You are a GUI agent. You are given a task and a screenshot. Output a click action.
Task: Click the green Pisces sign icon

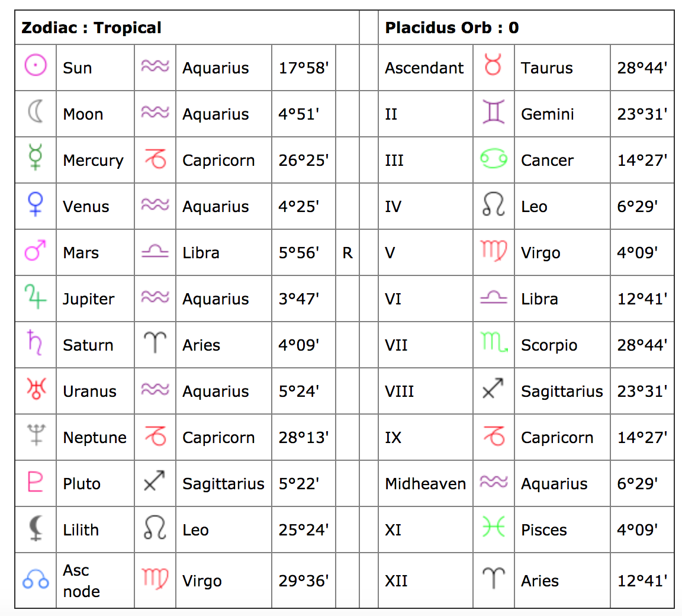[493, 527]
